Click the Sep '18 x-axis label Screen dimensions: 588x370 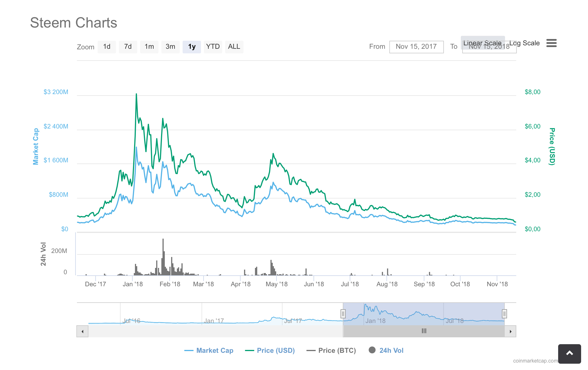(x=424, y=284)
